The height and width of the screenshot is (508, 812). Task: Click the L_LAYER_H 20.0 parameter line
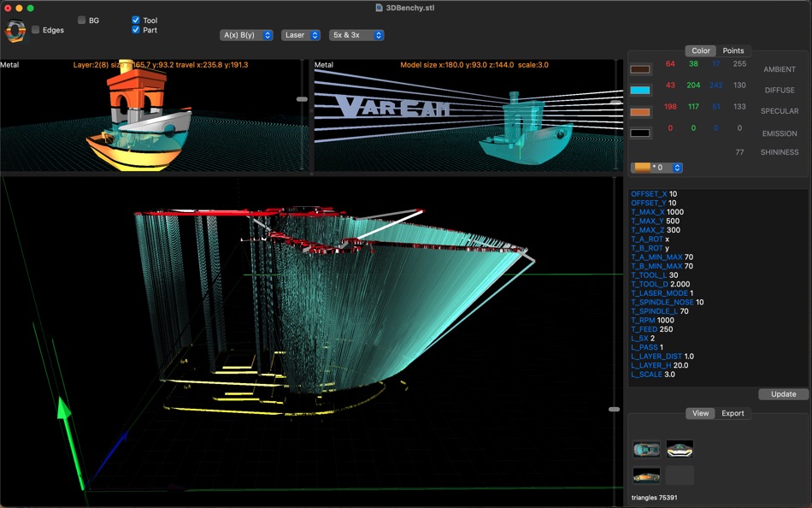pos(660,365)
